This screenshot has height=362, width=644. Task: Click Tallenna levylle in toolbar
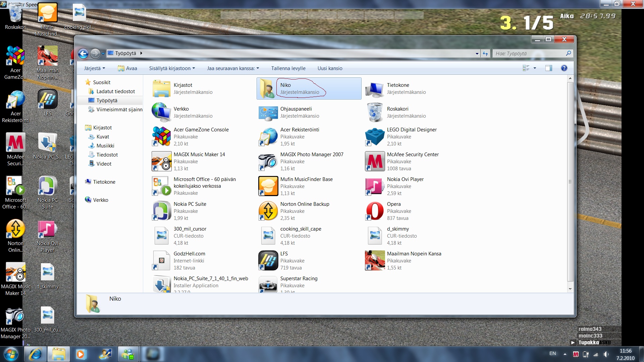pos(288,68)
